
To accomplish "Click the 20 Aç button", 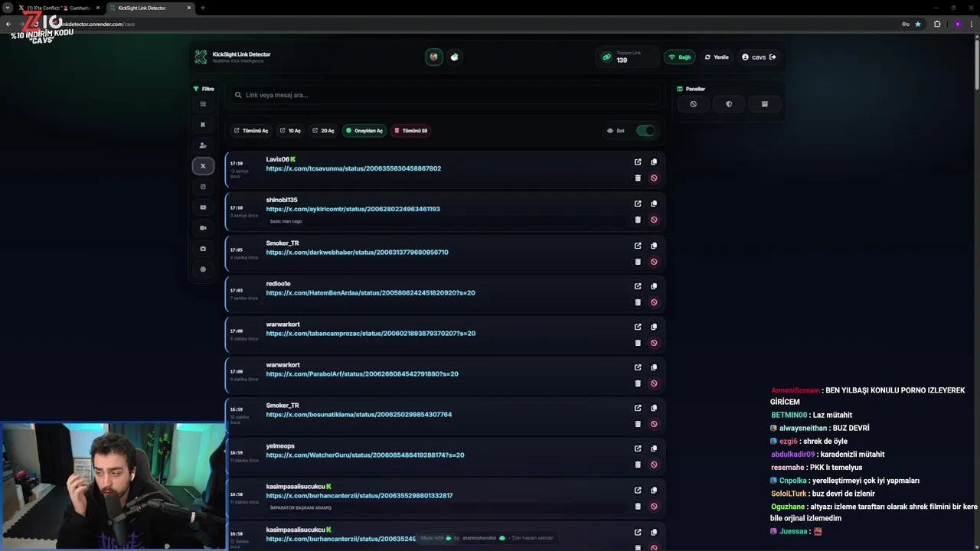I will 323,131.
